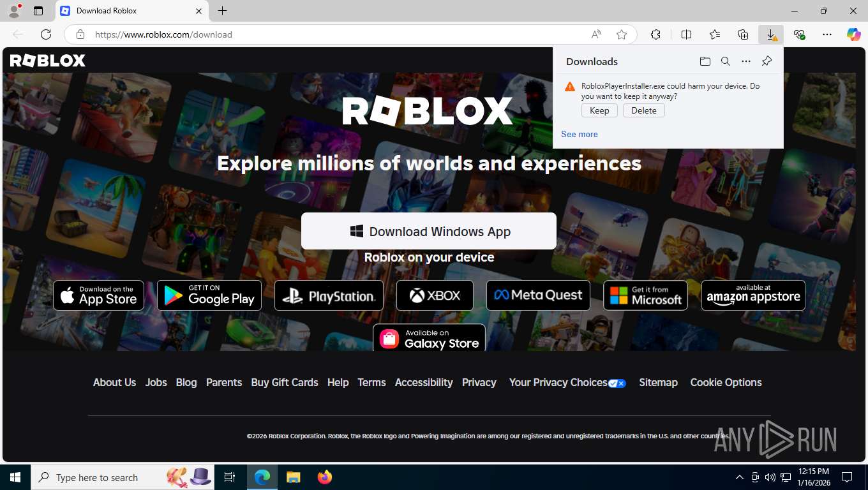Open the PlayStation badge
This screenshot has width=868, height=490.
coord(329,295)
